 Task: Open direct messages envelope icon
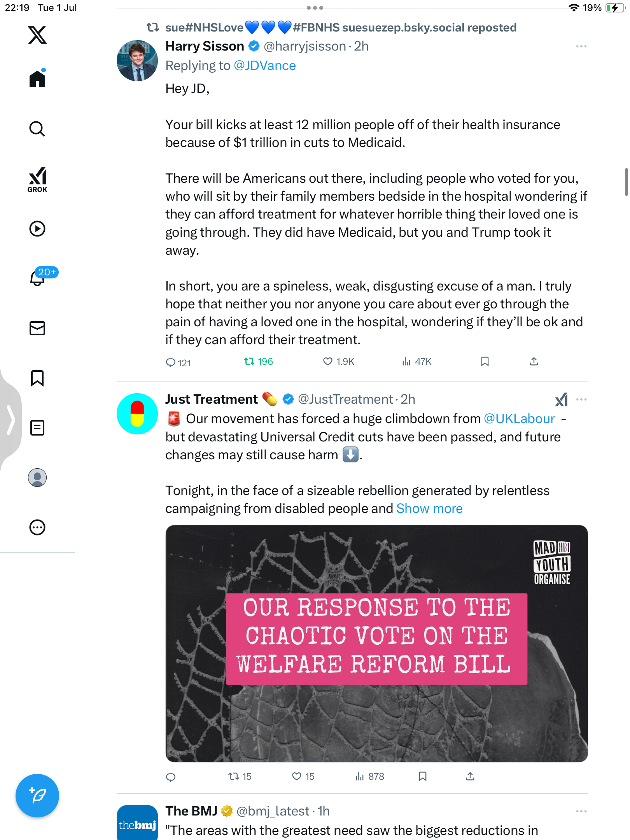37,328
